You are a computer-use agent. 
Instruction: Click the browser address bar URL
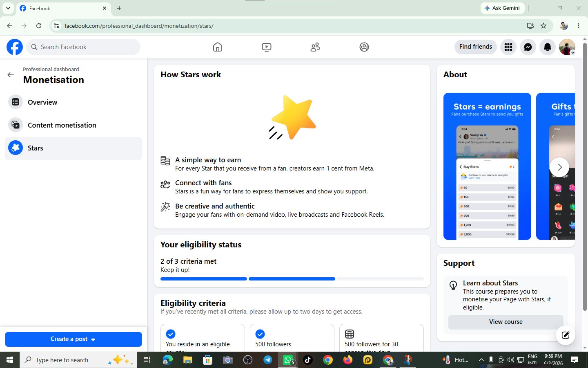(x=139, y=26)
